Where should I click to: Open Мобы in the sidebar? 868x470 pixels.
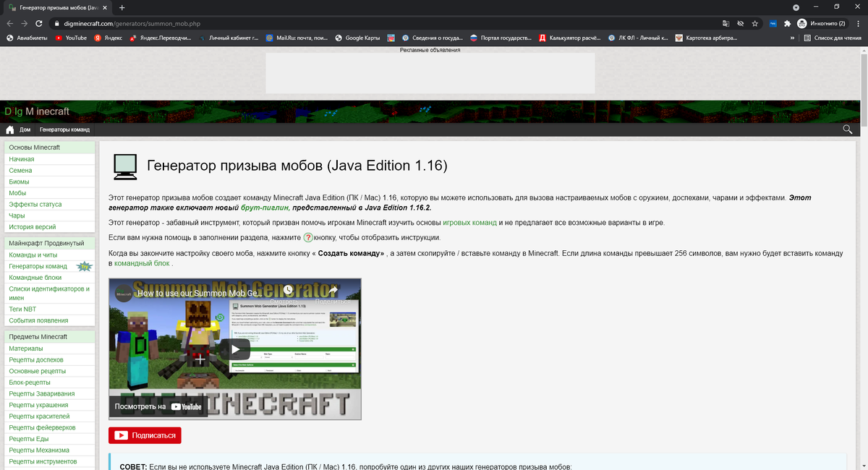pos(17,193)
